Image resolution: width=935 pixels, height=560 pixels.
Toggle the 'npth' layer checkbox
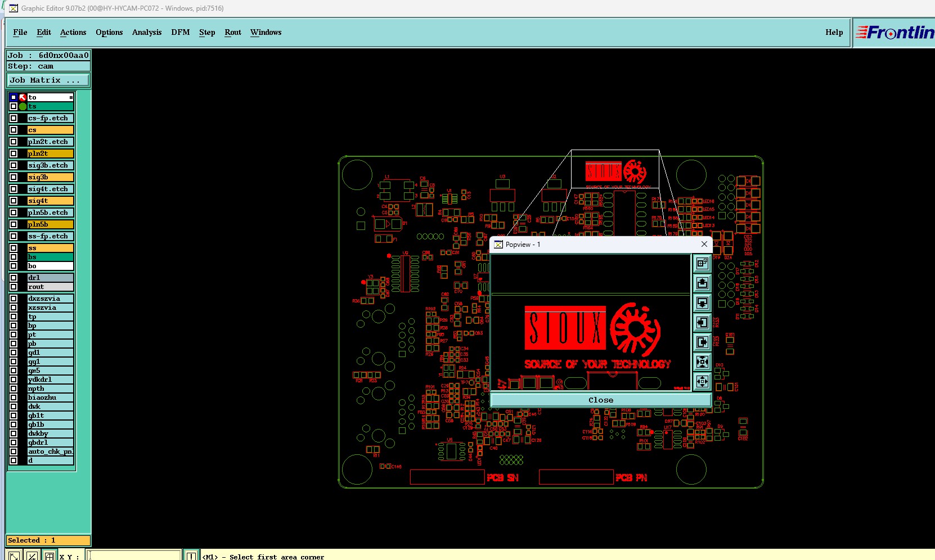(x=14, y=389)
